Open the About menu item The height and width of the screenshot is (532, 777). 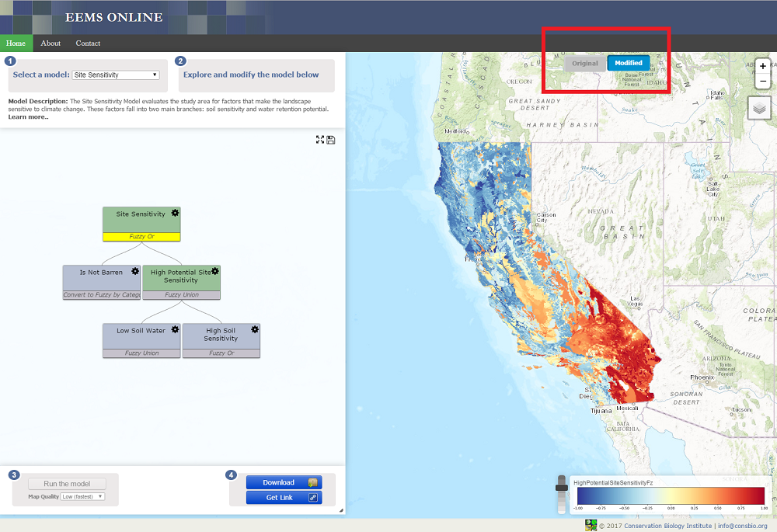[x=51, y=43]
